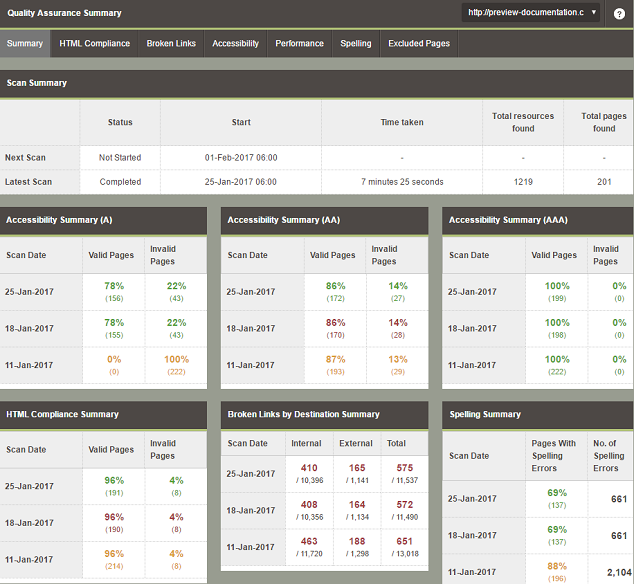Click the Time taken column header
This screenshot has width=634, height=584.
402,123
